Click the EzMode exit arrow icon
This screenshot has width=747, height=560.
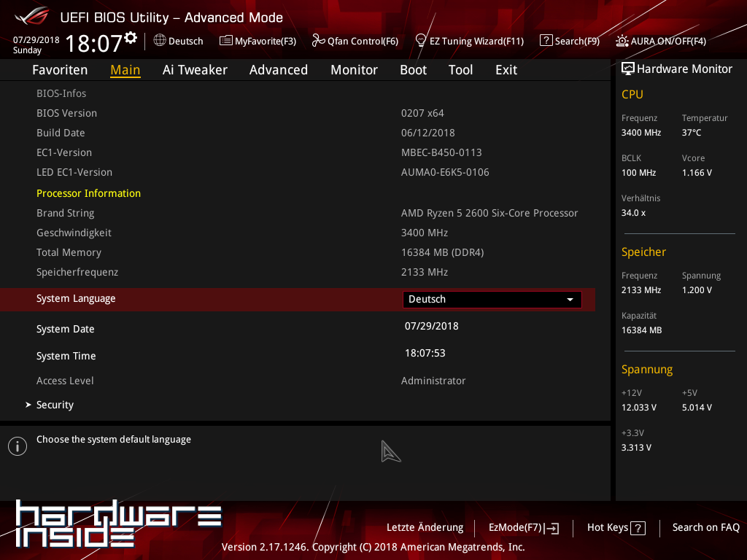tap(551, 528)
